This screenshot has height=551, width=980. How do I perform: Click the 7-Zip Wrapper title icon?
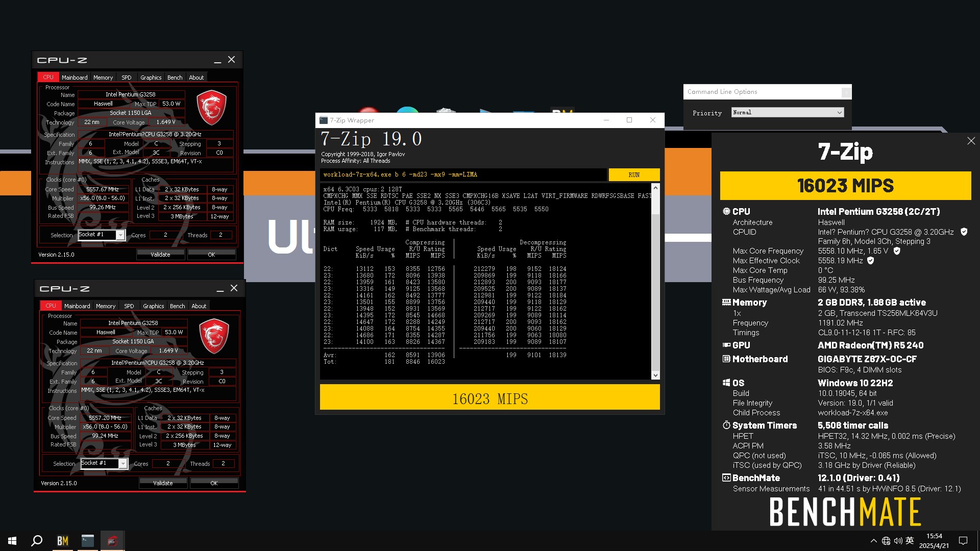click(324, 120)
